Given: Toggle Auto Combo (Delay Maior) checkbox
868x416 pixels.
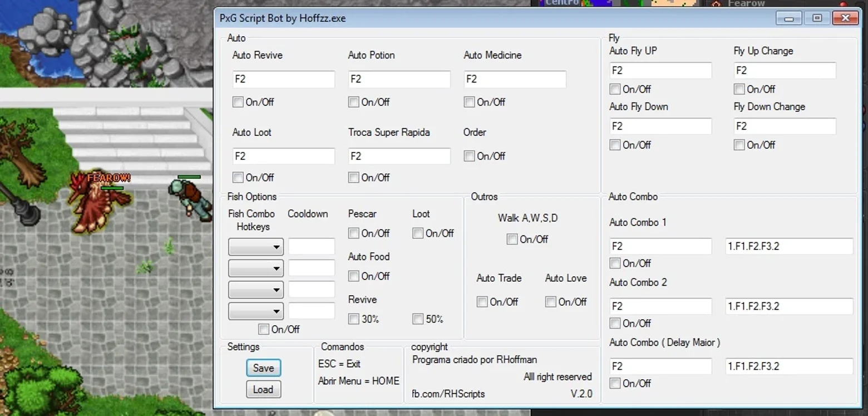Looking at the screenshot, I should (615, 383).
